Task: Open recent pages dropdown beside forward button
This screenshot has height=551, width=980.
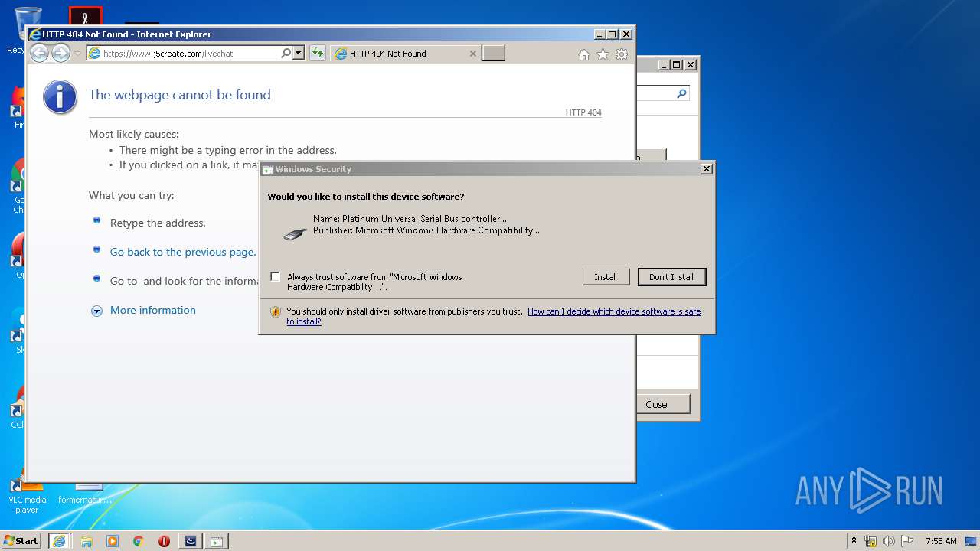Action: (77, 54)
